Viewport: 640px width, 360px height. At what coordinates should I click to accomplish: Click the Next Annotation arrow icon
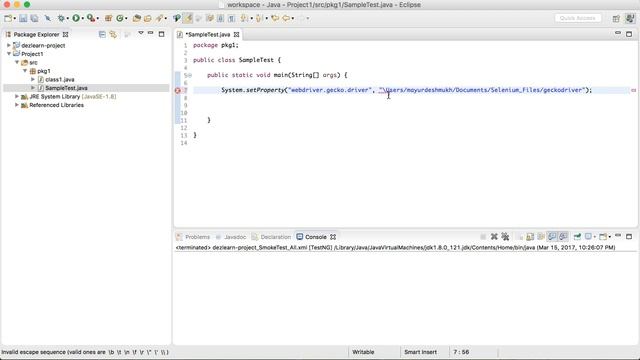tap(244, 18)
